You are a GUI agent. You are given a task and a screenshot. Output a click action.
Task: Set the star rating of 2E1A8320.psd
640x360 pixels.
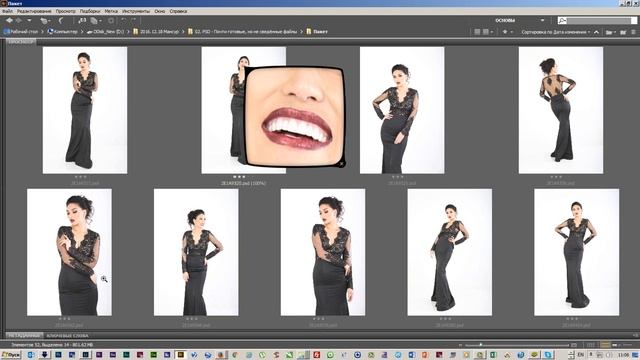click(239, 177)
